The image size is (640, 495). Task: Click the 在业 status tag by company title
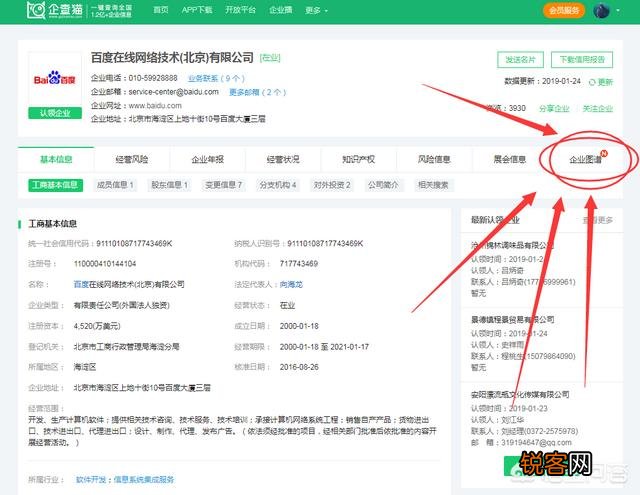tap(270, 58)
